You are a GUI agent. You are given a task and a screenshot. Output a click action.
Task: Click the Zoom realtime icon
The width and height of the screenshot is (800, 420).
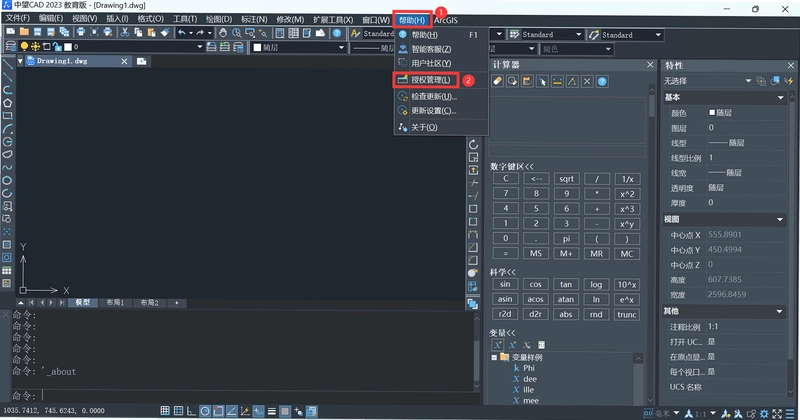236,33
